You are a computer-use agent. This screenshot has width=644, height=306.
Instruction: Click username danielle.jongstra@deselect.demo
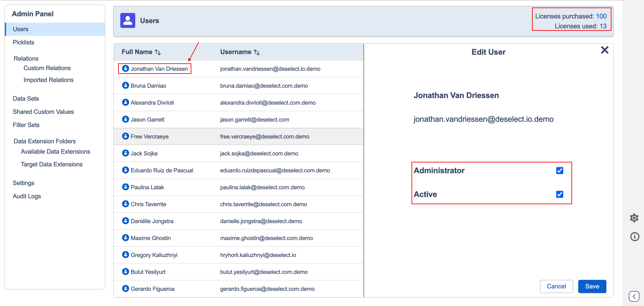click(x=261, y=221)
